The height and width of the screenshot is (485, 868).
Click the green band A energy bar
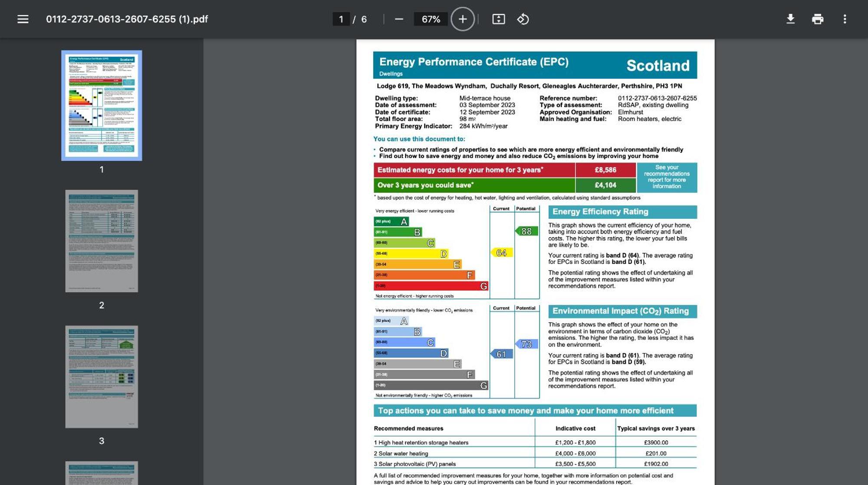[391, 221]
